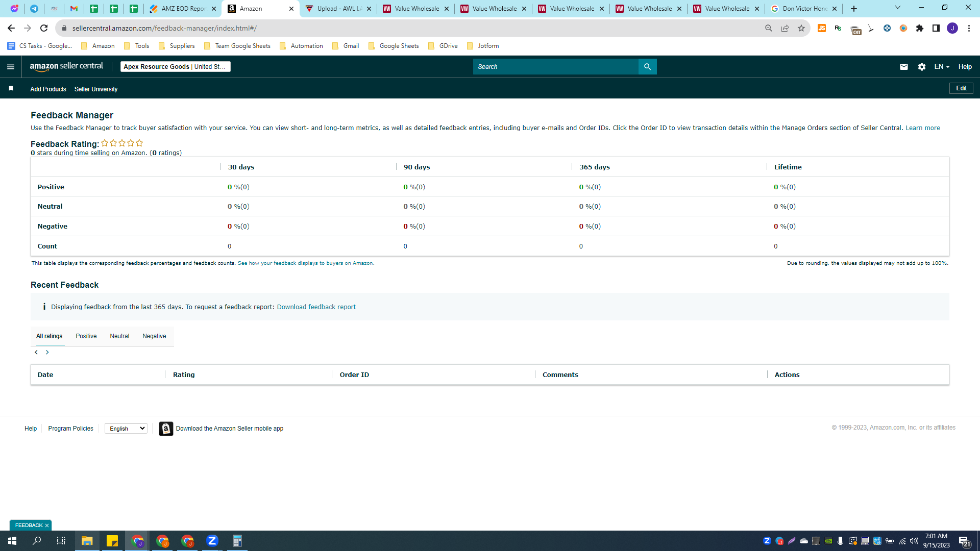Open Windows Start menu
The width and height of the screenshot is (980, 551).
pos(12,541)
